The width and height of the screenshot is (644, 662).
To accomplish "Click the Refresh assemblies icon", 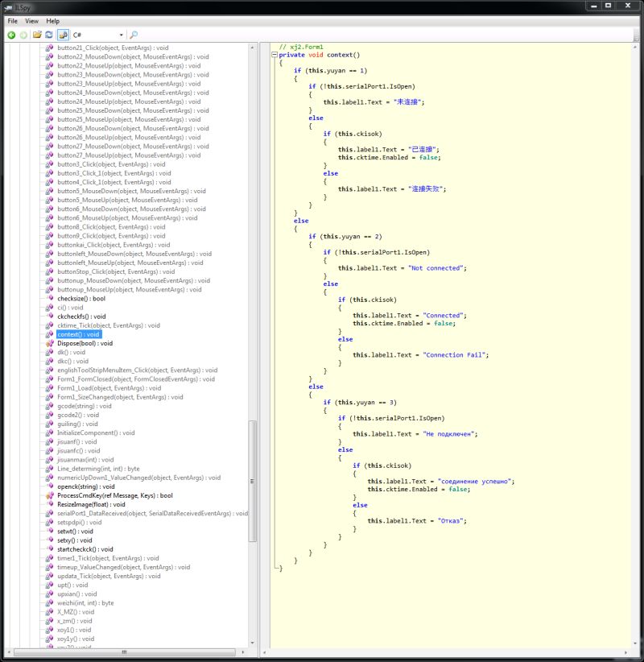I will tap(49, 34).
